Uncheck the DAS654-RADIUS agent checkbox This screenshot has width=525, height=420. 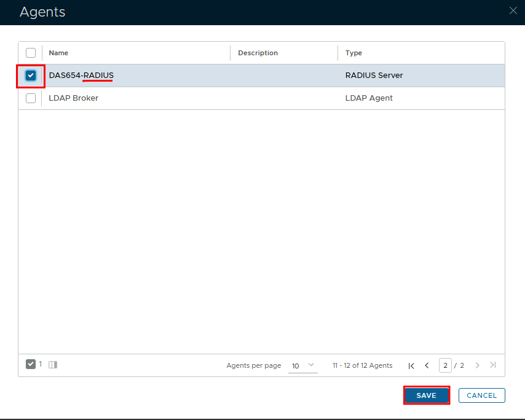pyautogui.click(x=31, y=76)
